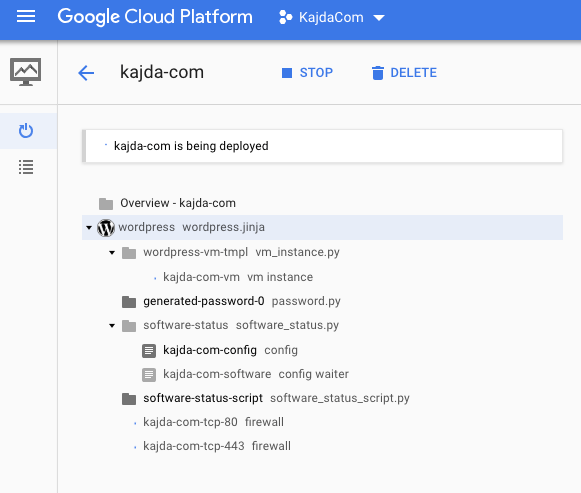Select kajda-com-tcp-443 firewall entry
581x493 pixels.
(x=217, y=446)
